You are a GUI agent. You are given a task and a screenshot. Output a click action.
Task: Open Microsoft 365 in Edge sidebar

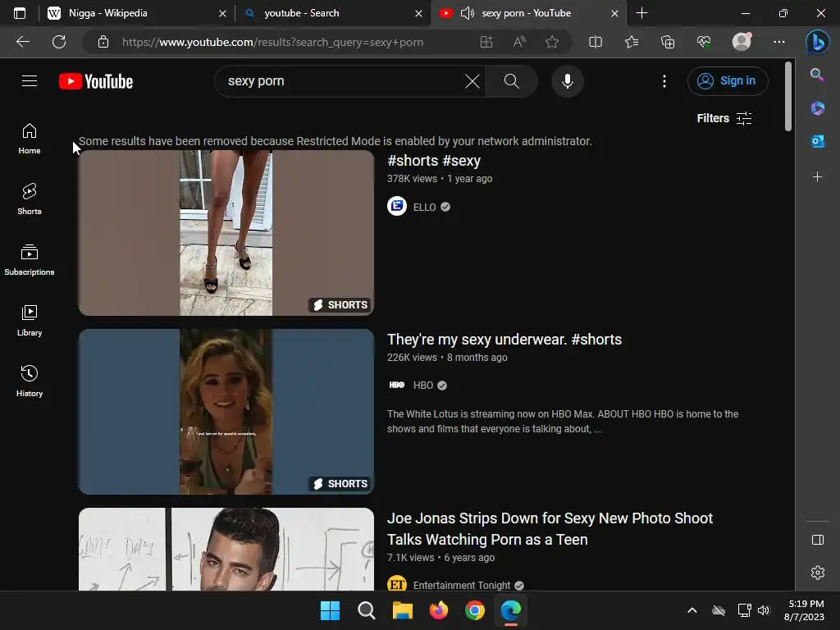(x=817, y=108)
